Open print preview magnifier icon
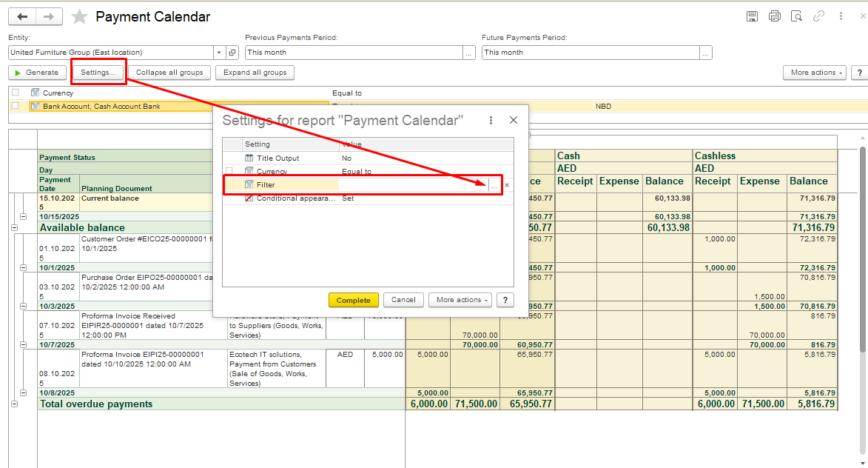The width and height of the screenshot is (868, 468). pos(796,16)
